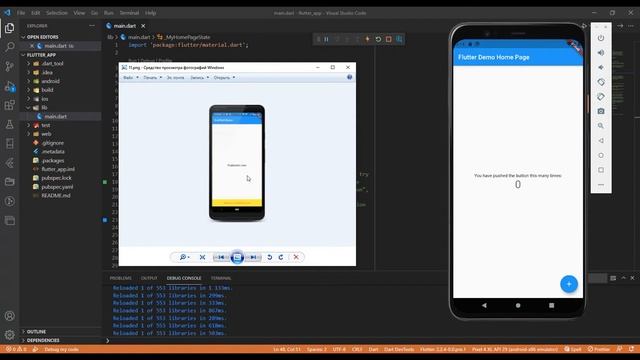
Task: Open the Testing flask view
Action: [x=9, y=124]
